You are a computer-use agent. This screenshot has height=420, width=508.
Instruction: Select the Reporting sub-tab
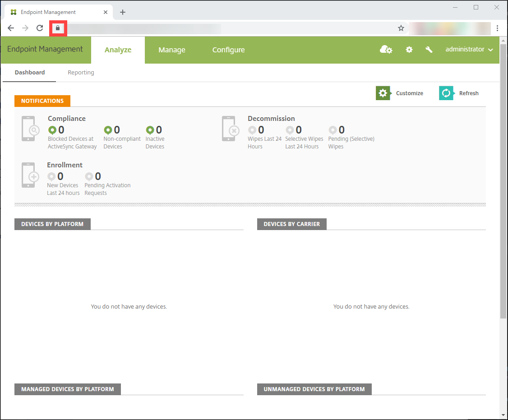[x=81, y=73]
